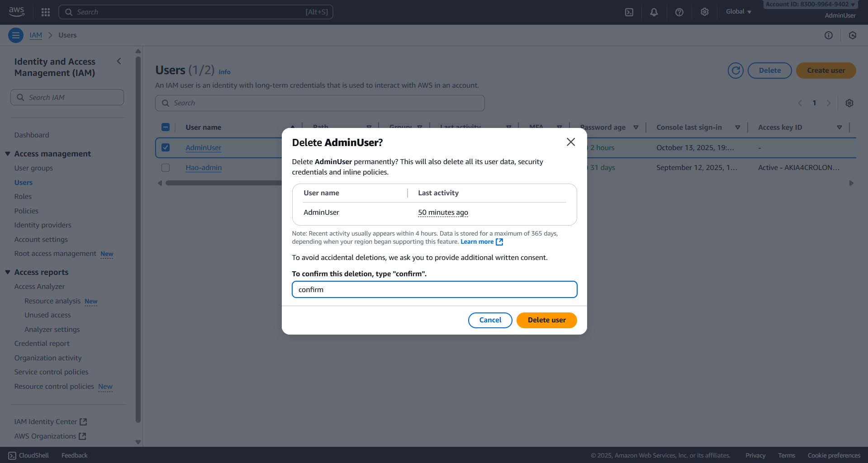The width and height of the screenshot is (868, 463).
Task: Launch CloudShell from the top bar icon
Action: click(629, 12)
